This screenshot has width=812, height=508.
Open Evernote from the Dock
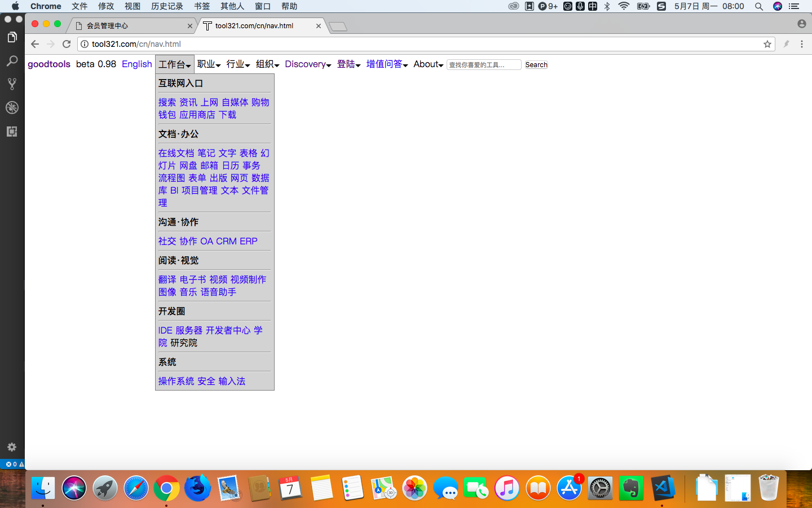630,488
